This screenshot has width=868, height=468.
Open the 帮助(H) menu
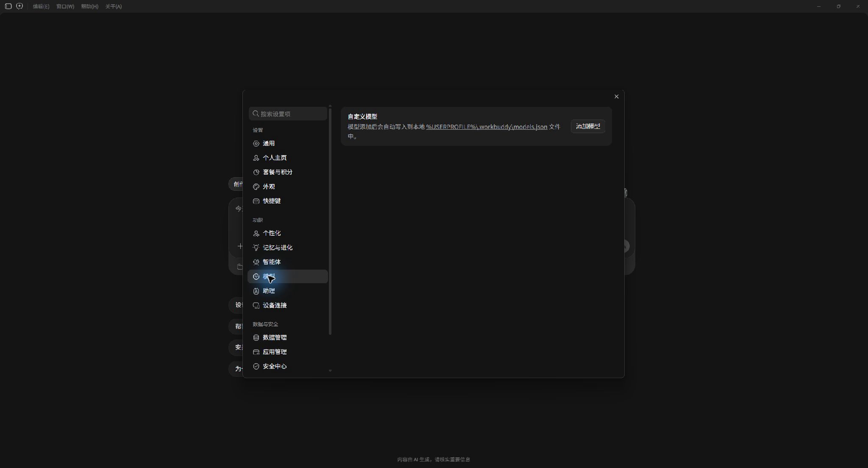(x=89, y=6)
